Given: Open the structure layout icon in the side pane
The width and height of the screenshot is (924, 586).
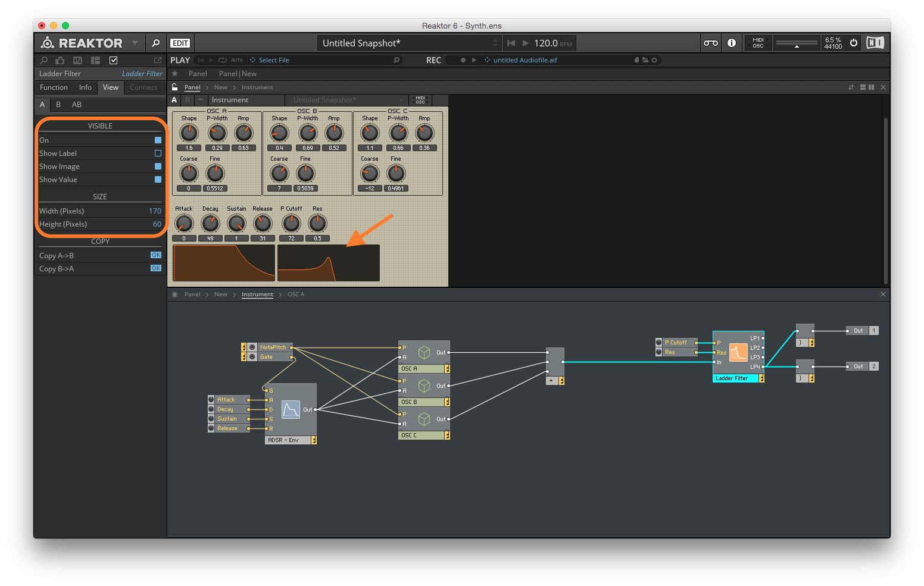Looking at the screenshot, I should pyautogui.click(x=95, y=60).
